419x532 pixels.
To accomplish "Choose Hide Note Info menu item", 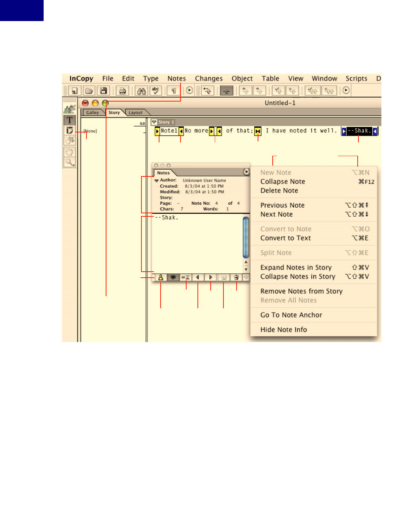I will (x=314, y=330).
